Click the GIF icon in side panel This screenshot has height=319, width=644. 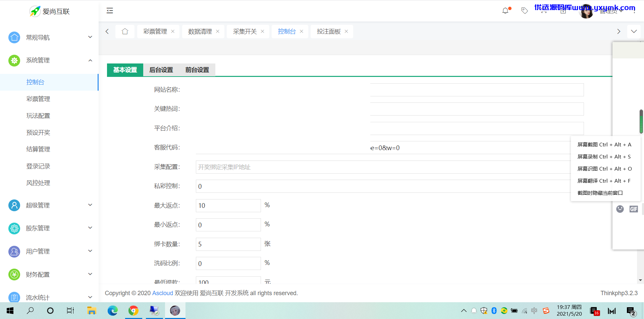(x=634, y=209)
